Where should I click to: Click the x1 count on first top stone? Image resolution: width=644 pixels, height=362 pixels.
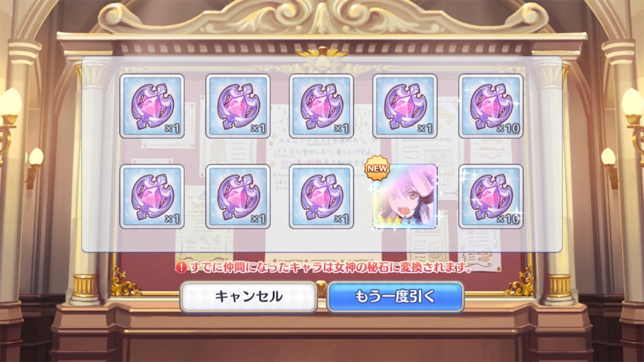[172, 128]
